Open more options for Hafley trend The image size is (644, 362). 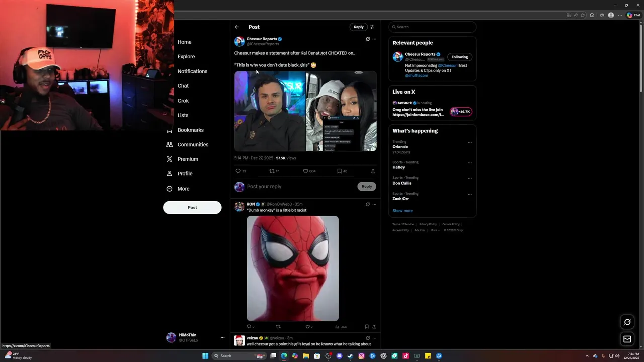pos(470,163)
